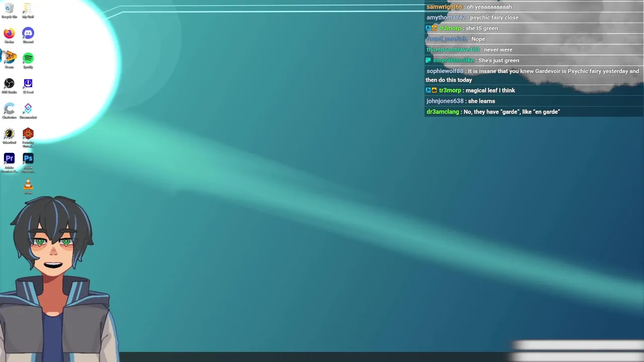The width and height of the screenshot is (644, 362).
Task: Select the VLC cone desktop icon
Action: 28,186
